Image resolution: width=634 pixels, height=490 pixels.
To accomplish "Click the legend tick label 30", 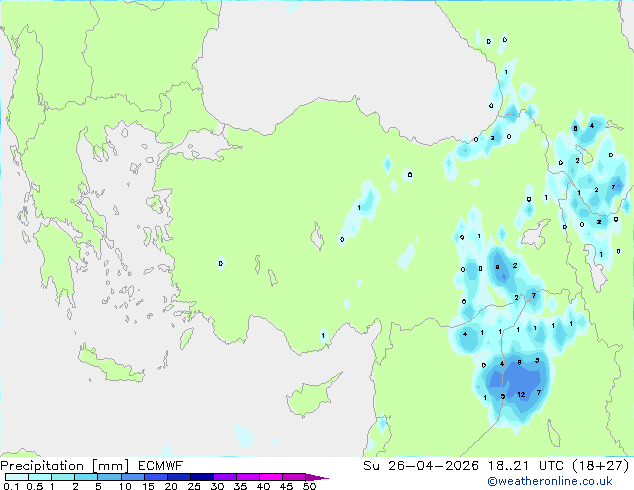I will 217,486.
